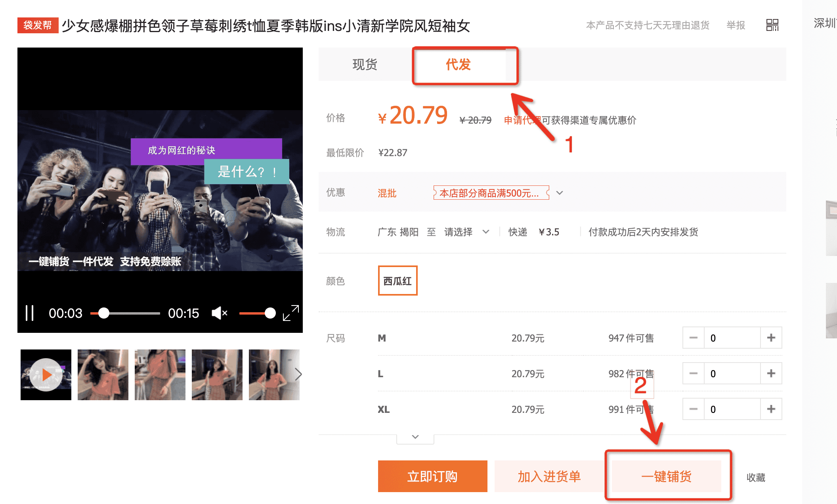
Task: Expand more sizes with the chevron below XL
Action: coord(415,437)
